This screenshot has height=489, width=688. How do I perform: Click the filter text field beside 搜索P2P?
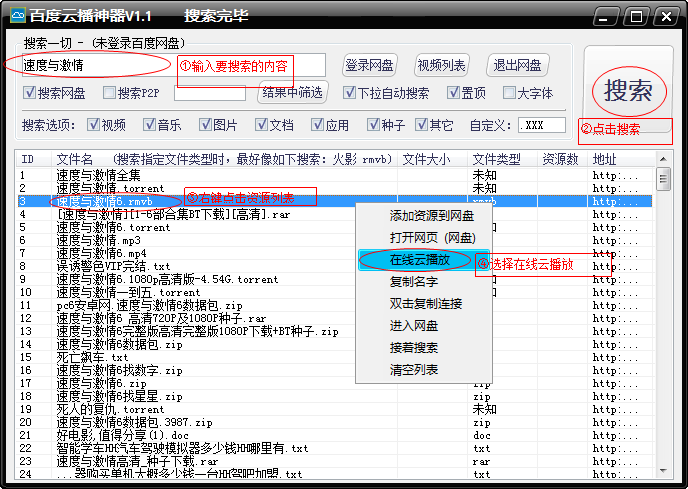tap(210, 93)
